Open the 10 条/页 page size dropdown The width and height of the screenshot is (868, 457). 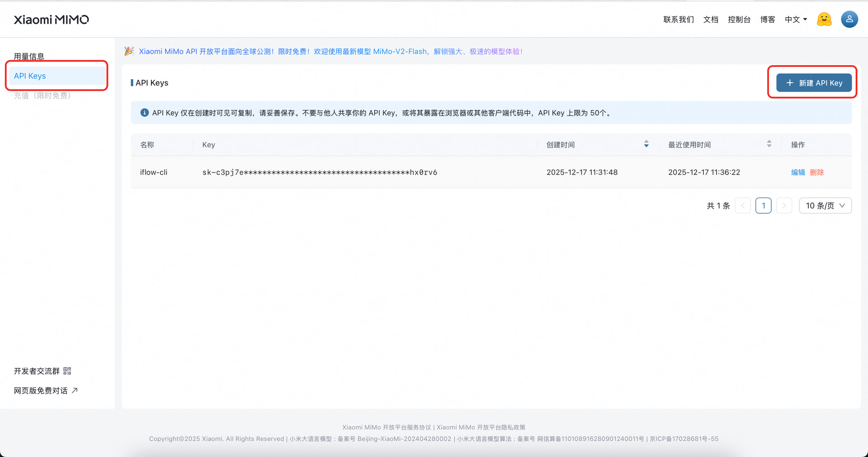(x=825, y=205)
